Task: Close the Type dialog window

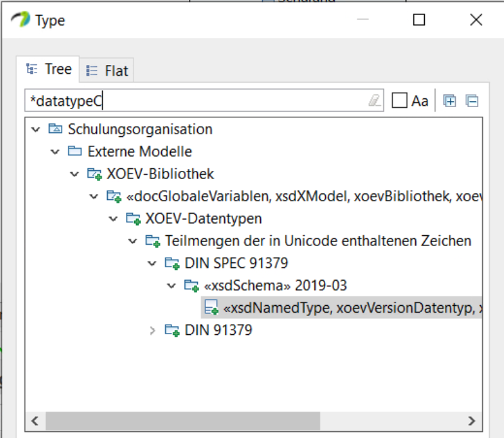Action: (x=476, y=20)
